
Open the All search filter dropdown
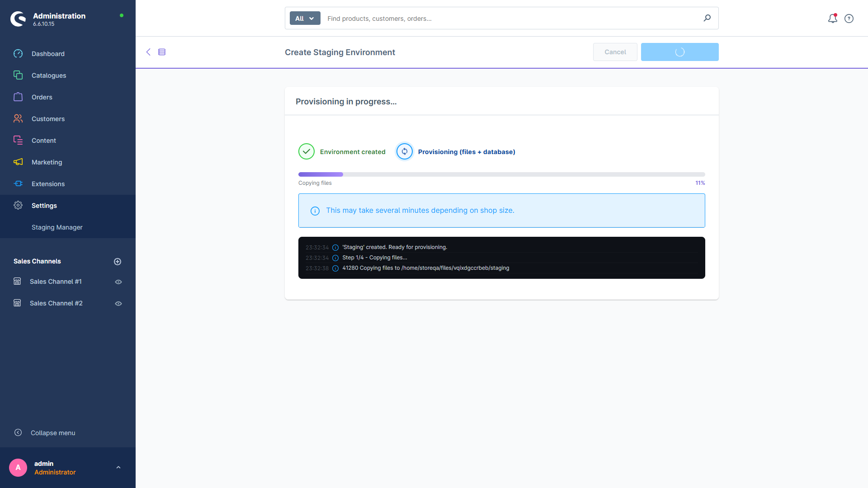click(x=305, y=19)
